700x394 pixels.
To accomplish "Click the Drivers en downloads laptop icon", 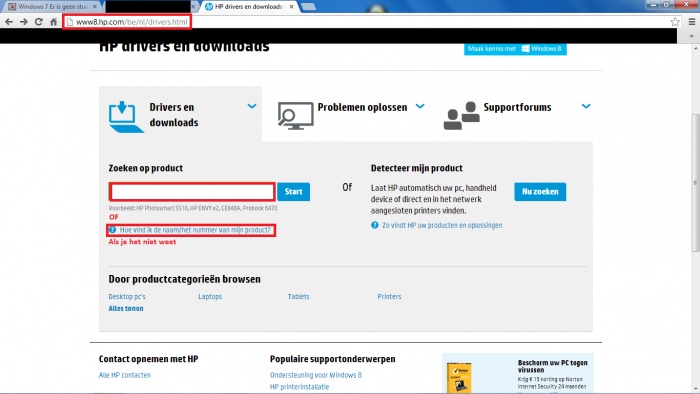I will coord(126,117).
